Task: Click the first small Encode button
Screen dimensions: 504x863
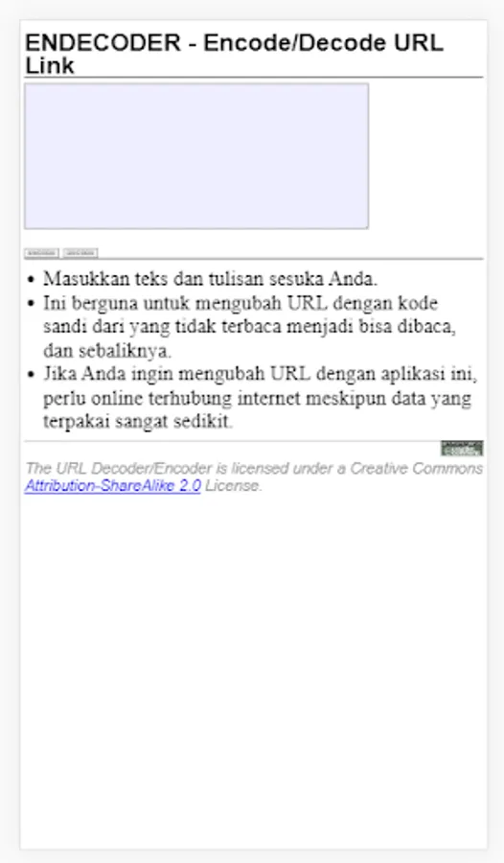Action: pos(41,253)
